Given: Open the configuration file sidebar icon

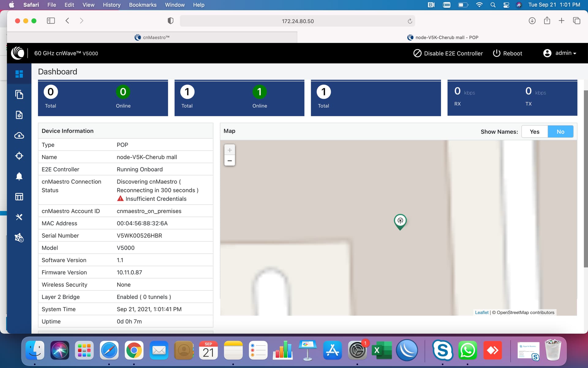Looking at the screenshot, I should (x=19, y=115).
